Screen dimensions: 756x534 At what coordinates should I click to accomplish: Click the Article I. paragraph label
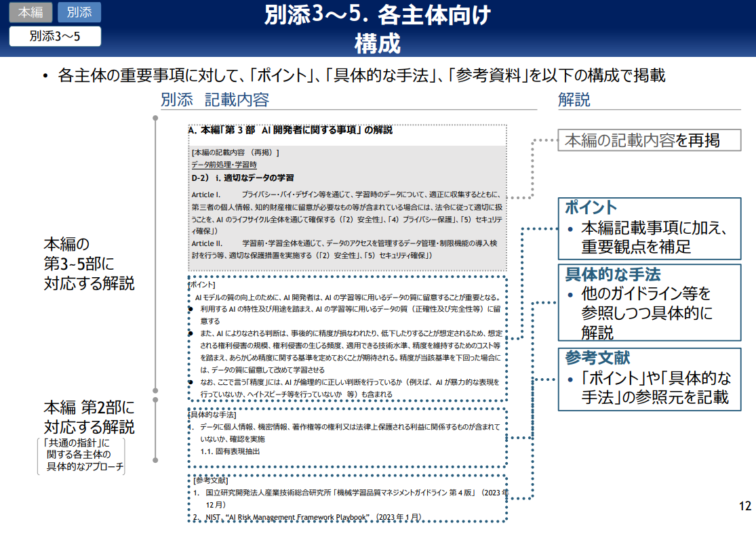click(206, 194)
